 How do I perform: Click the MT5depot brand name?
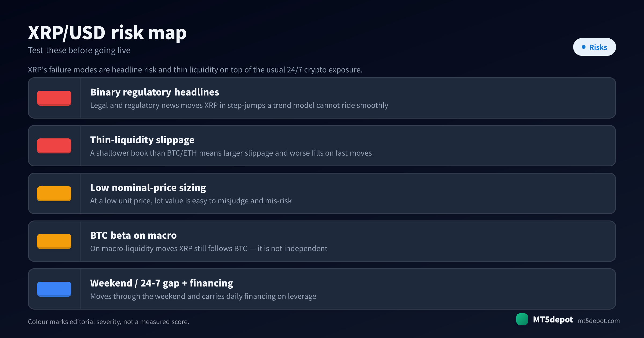(553, 319)
